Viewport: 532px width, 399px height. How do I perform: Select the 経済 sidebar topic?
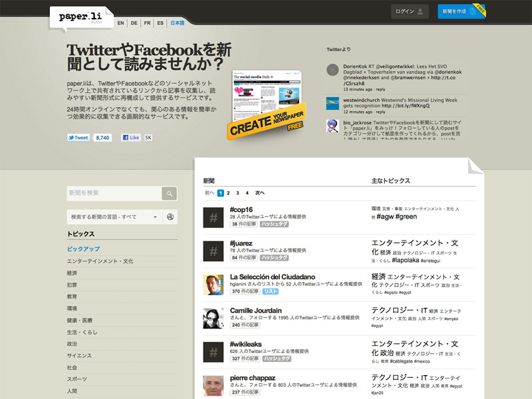click(72, 273)
